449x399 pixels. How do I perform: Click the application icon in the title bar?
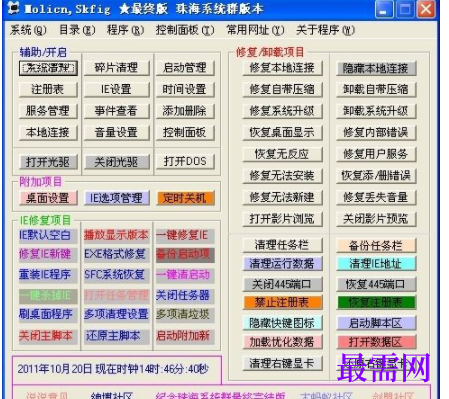point(13,8)
